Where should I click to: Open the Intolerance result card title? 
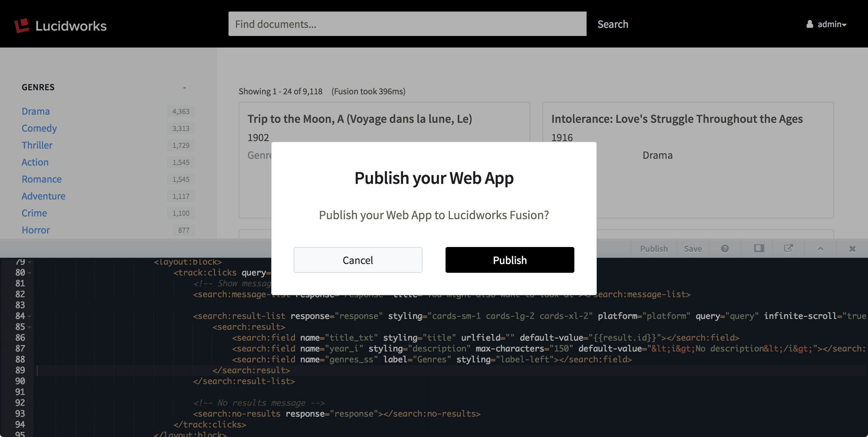[677, 119]
